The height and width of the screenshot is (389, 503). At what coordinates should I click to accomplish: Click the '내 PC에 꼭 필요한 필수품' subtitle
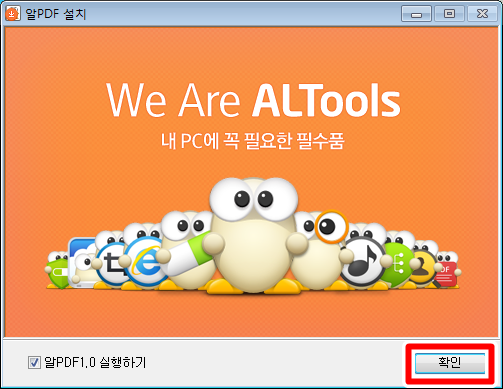pyautogui.click(x=253, y=141)
